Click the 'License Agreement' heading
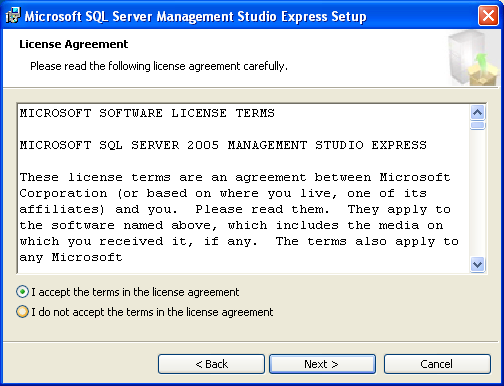 coord(74,44)
